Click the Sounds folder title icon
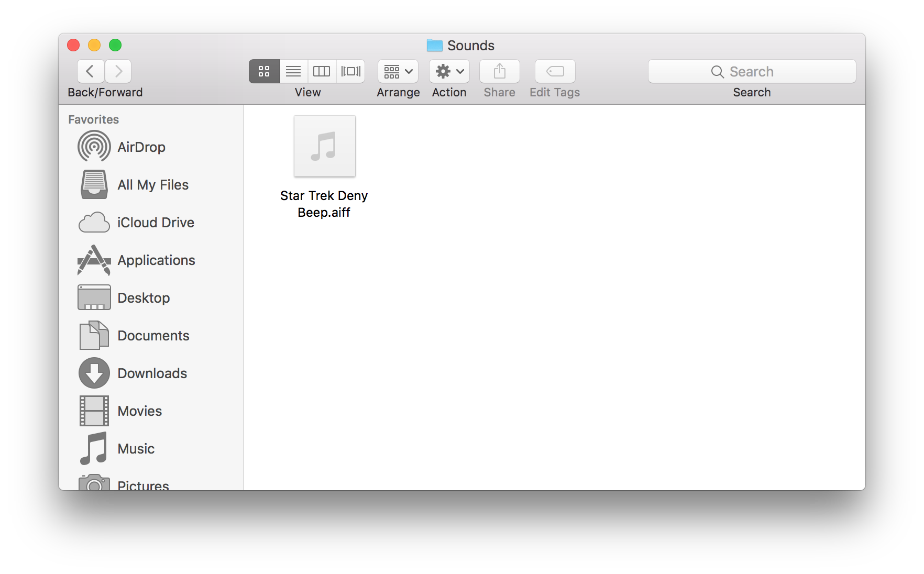The image size is (924, 574). point(435,45)
